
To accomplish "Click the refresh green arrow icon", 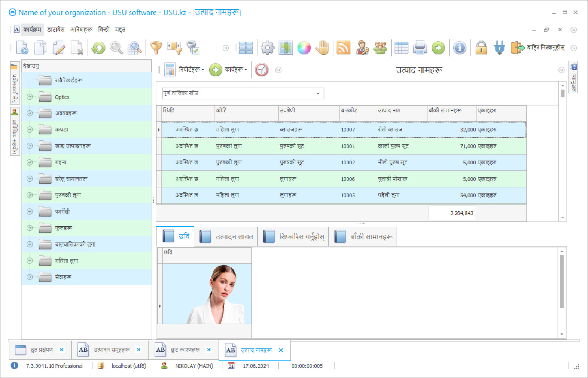I will pos(98,48).
